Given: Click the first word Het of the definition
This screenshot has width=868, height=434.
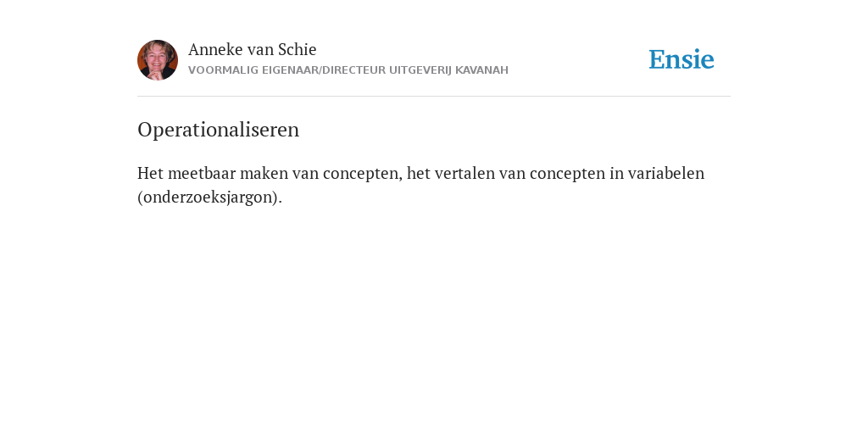Looking at the screenshot, I should click(151, 173).
